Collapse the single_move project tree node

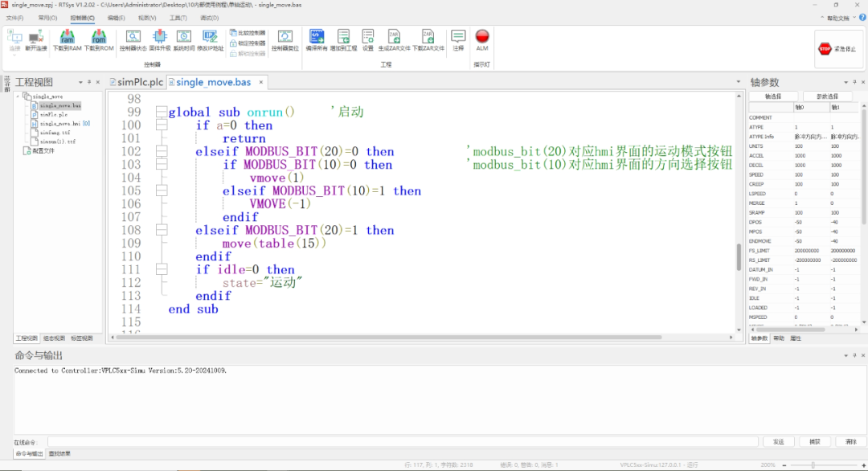[18, 96]
